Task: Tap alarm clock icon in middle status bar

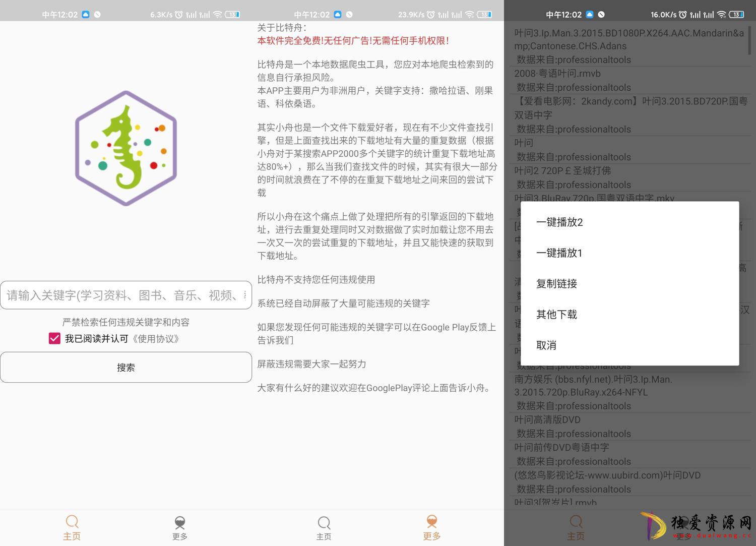Action: (x=431, y=15)
